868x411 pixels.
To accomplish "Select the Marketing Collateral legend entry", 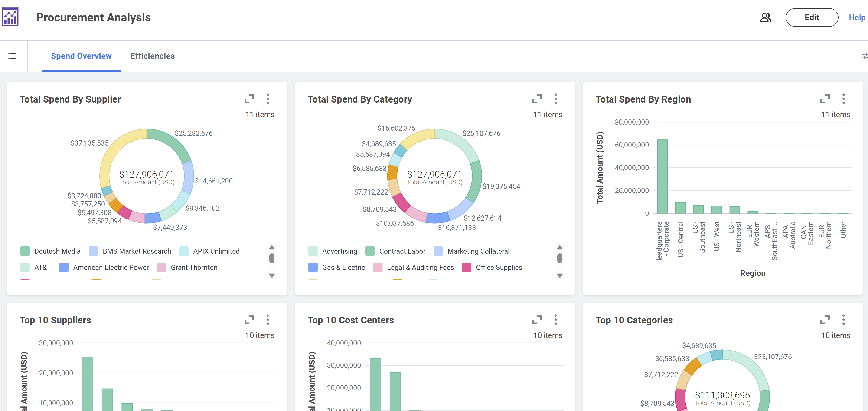I will pyautogui.click(x=471, y=251).
